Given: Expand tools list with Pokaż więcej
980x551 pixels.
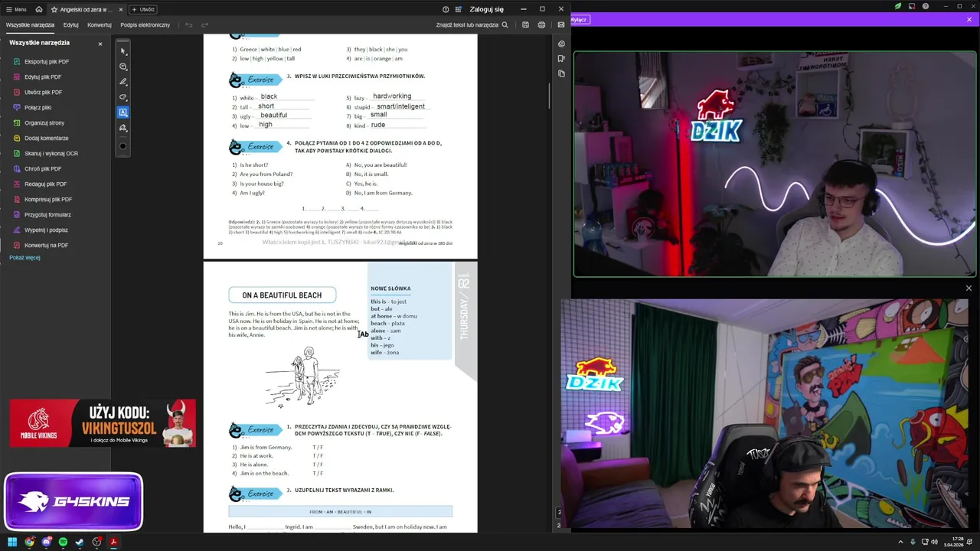Looking at the screenshot, I should (x=24, y=257).
